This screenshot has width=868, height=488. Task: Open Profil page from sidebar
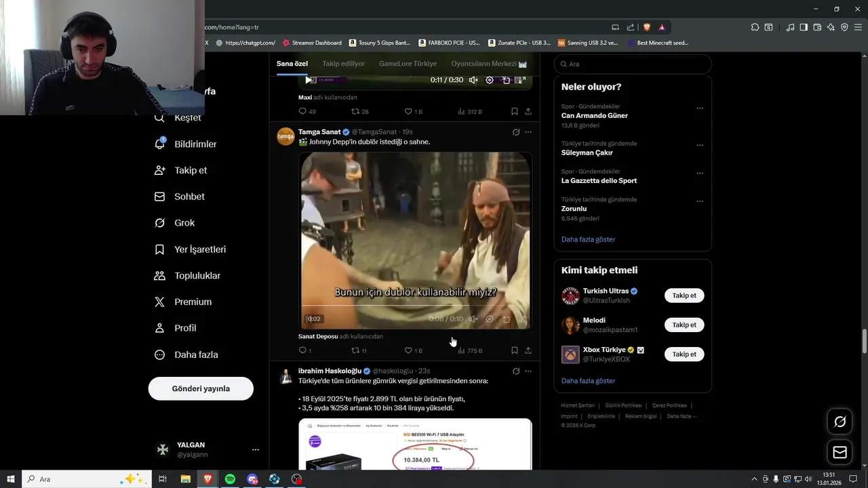175,328
